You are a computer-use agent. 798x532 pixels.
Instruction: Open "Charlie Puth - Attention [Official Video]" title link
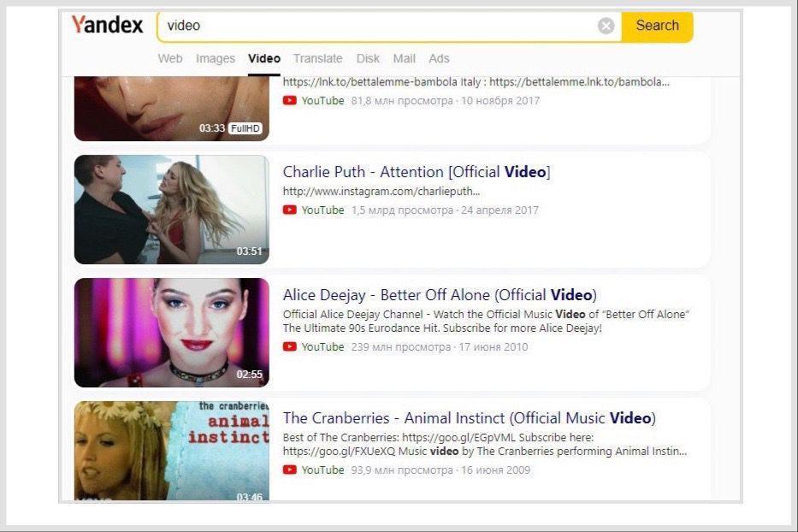click(417, 172)
